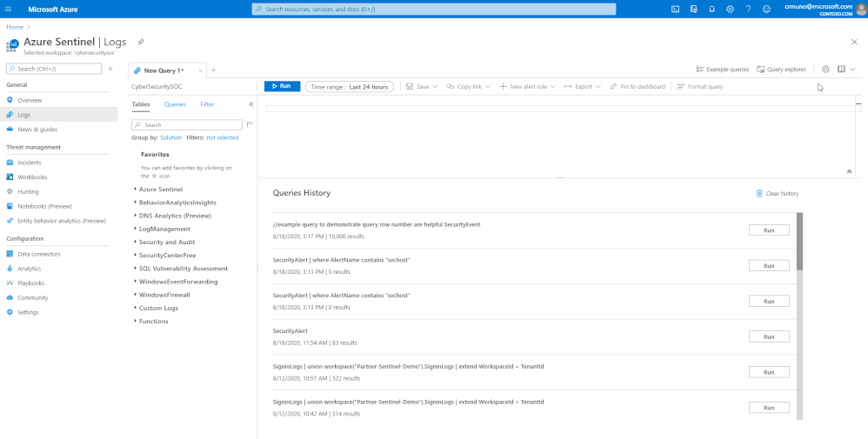Open the Azure portal hamburger menu
Image resolution: width=868 pixels, height=439 pixels.
[9, 9]
